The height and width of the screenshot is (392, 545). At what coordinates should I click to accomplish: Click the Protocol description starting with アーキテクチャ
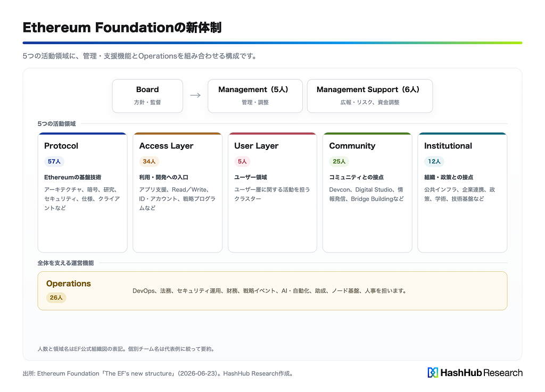point(82,198)
